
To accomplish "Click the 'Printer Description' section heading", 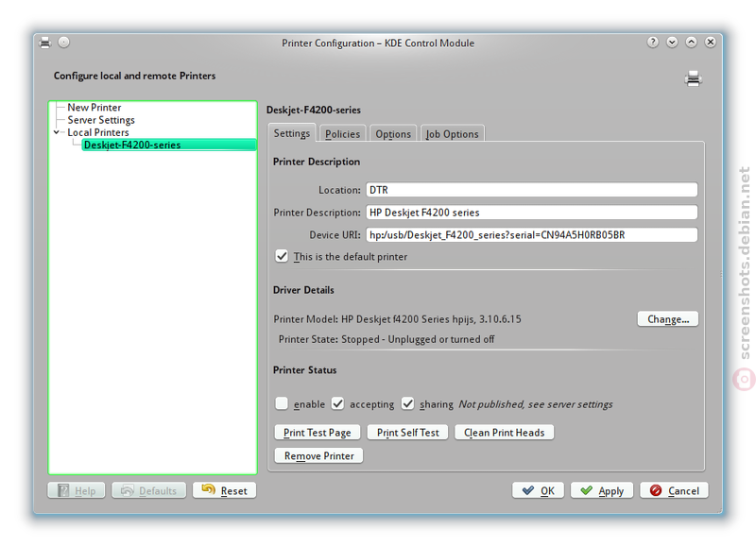I will pos(317,162).
